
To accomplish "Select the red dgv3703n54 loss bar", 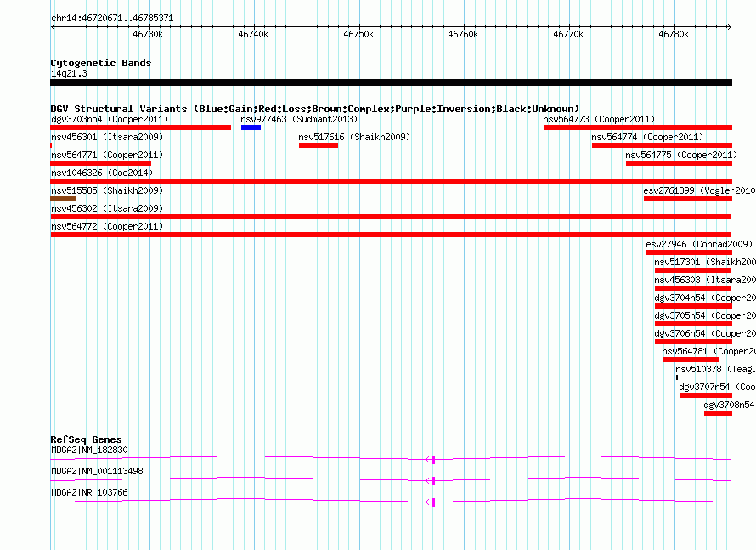I will click(x=141, y=128).
